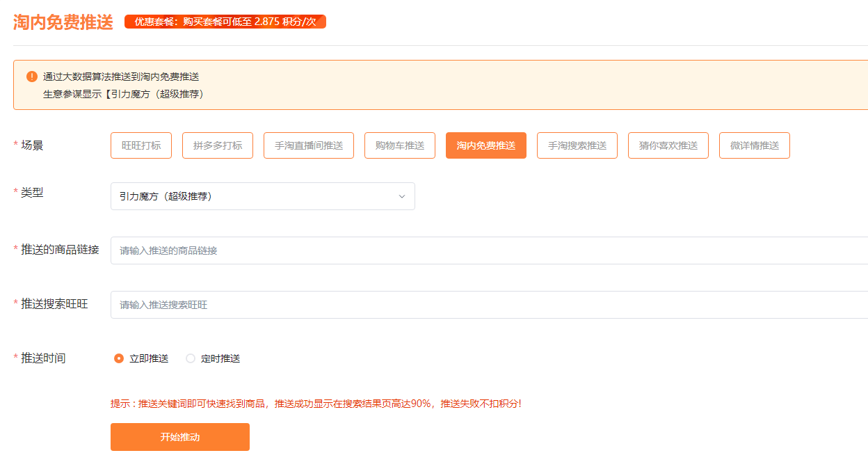Image resolution: width=868 pixels, height=469 pixels.
Task: Switch to 手淘搜索推送 scene
Action: click(577, 145)
